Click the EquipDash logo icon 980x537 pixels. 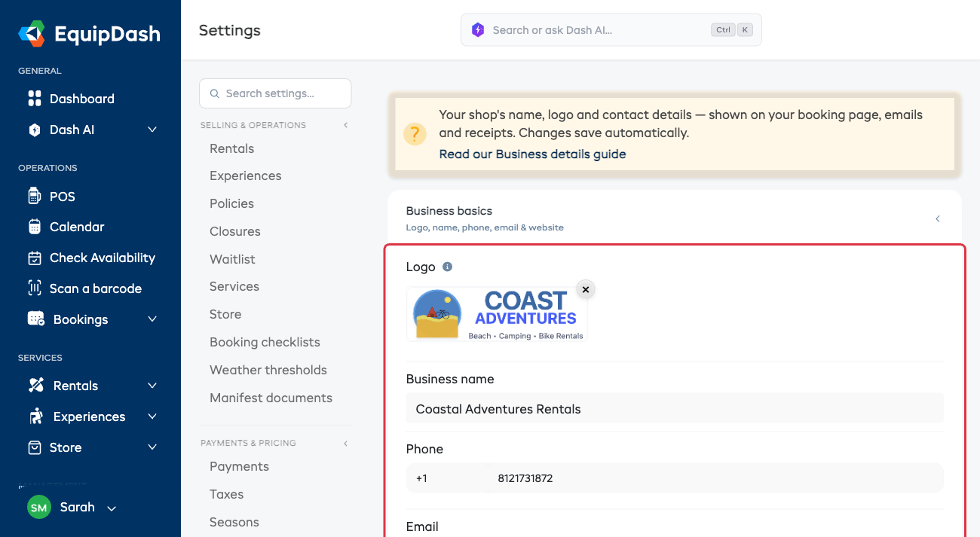coord(32,34)
